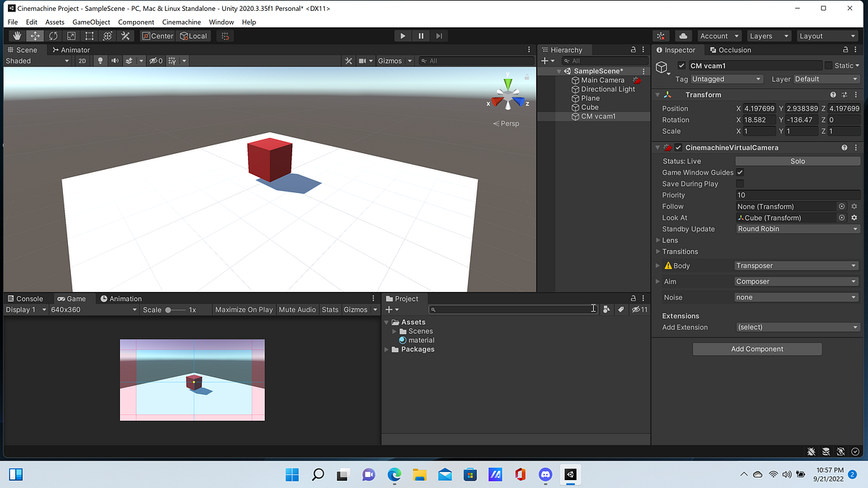Switch to the Occlusion tab
This screenshot has width=868, height=488.
(x=730, y=50)
